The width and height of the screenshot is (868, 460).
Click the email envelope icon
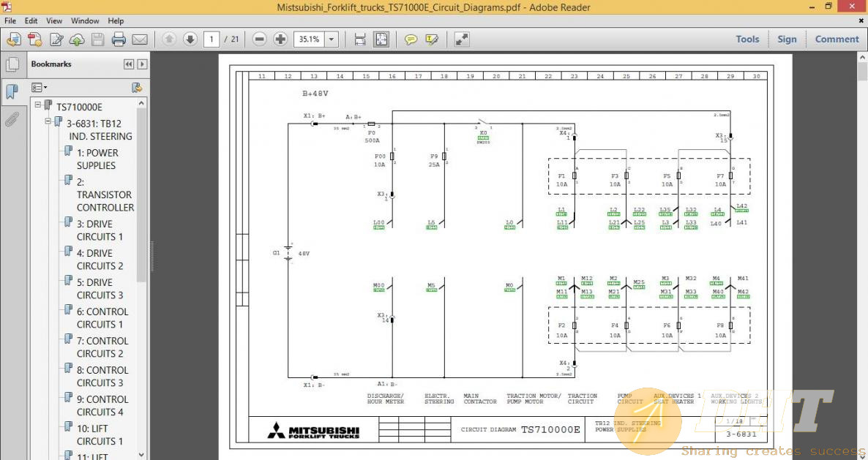point(140,39)
